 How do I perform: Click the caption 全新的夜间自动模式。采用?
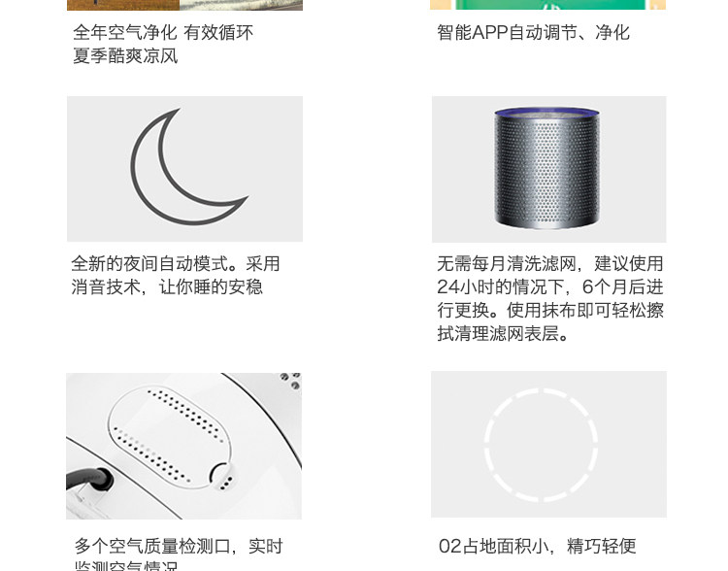tap(176, 264)
